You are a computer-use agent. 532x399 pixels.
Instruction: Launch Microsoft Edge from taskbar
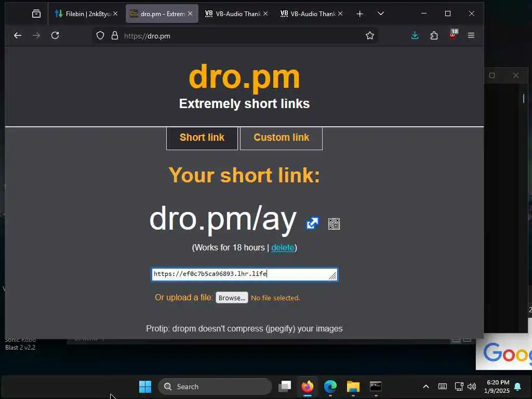[x=330, y=387]
